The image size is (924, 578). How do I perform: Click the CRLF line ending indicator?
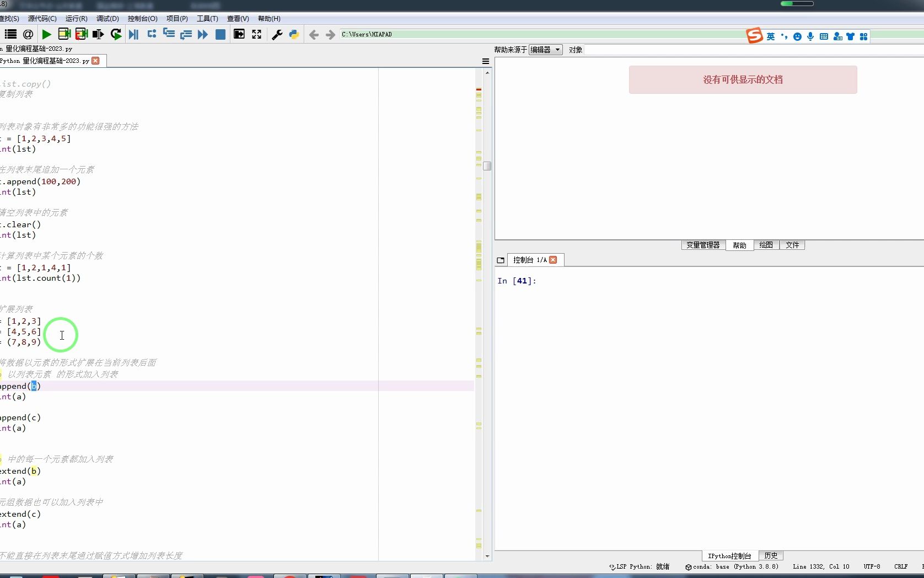click(x=901, y=566)
